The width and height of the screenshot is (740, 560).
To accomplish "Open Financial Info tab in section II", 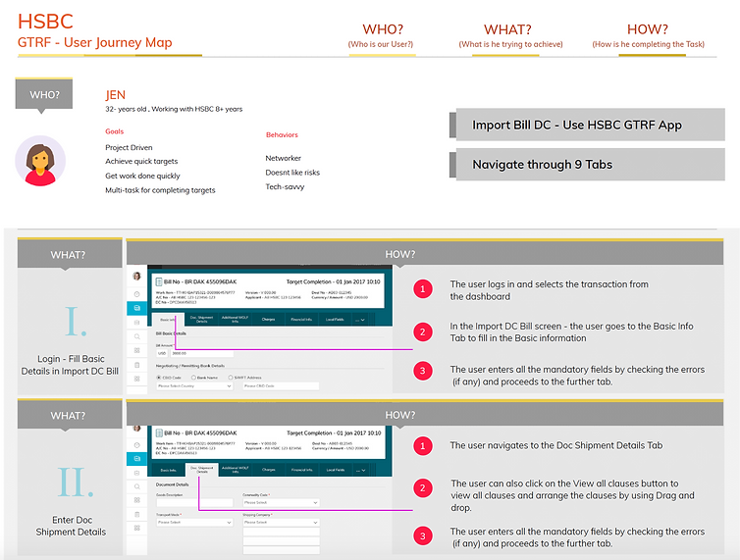I will coord(301,470).
